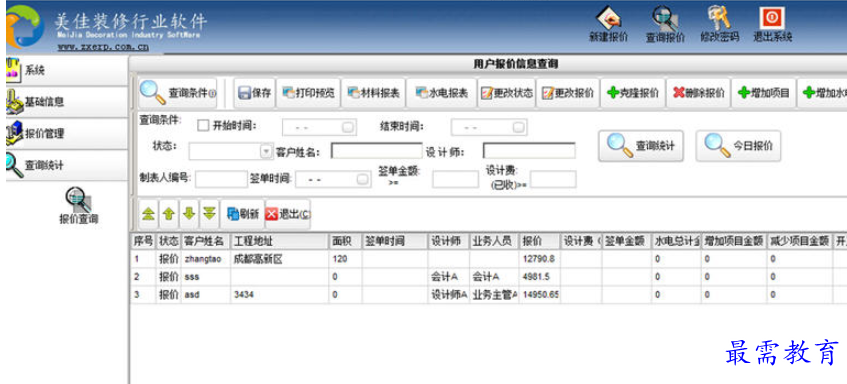Select the 成都高新区 address cell
The width and height of the screenshot is (847, 384).
[x=279, y=259]
